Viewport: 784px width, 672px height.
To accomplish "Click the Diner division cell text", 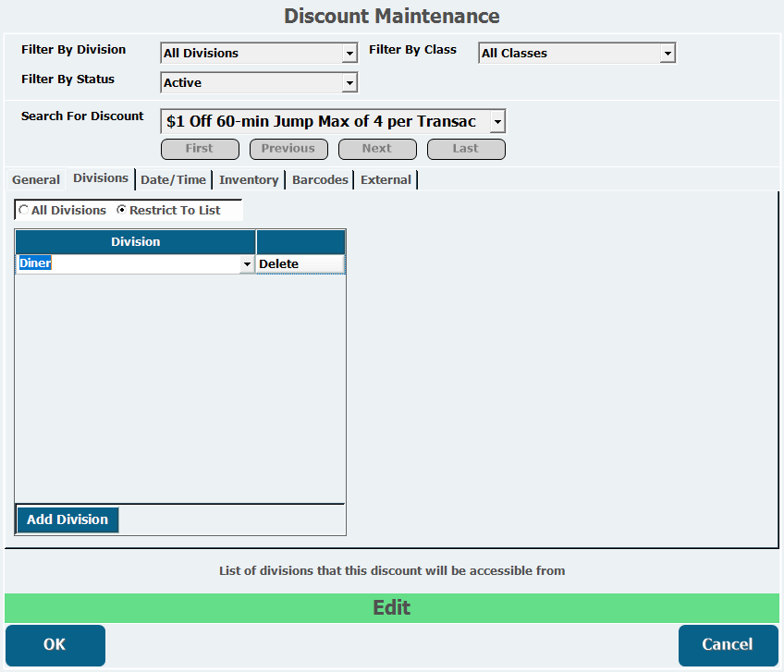I will pyautogui.click(x=35, y=263).
